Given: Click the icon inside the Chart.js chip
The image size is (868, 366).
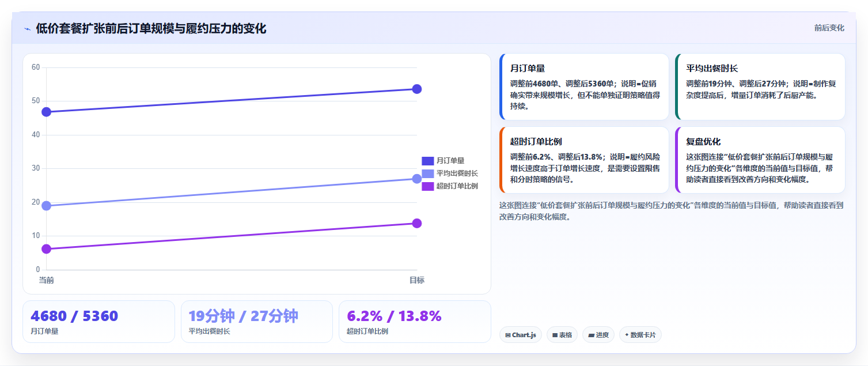Looking at the screenshot, I should tap(508, 335).
